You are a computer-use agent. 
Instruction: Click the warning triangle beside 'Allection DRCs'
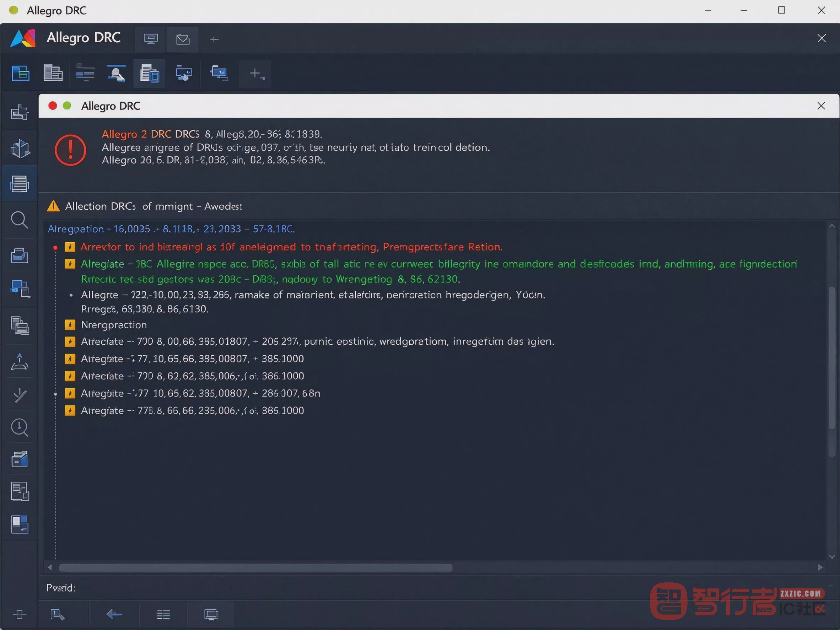53,206
